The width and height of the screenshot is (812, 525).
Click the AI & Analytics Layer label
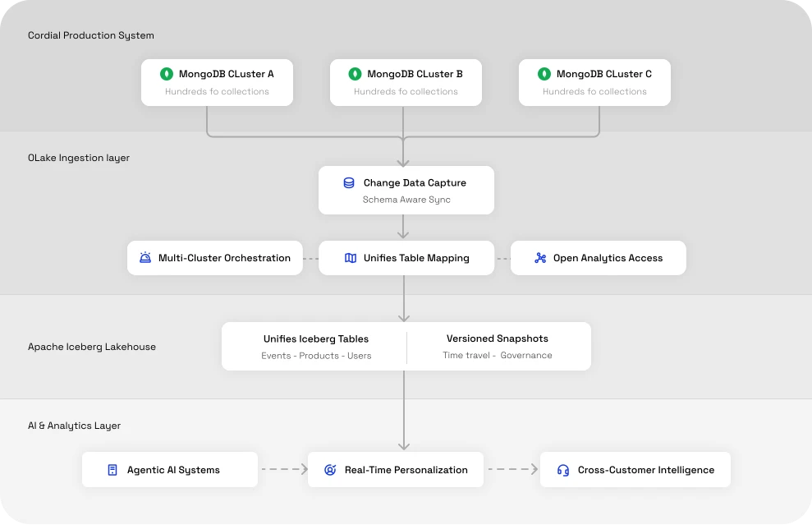point(74,426)
